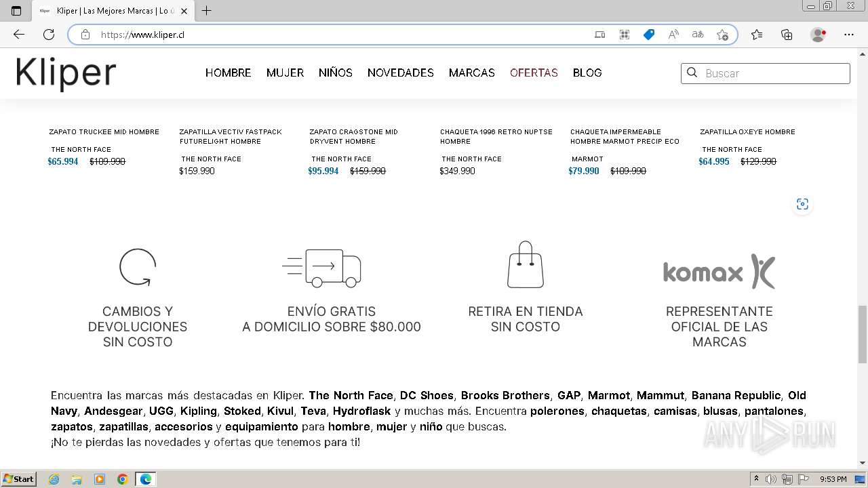Open the browser Settings and more menu
Viewport: 868px width, 488px height.
click(849, 35)
